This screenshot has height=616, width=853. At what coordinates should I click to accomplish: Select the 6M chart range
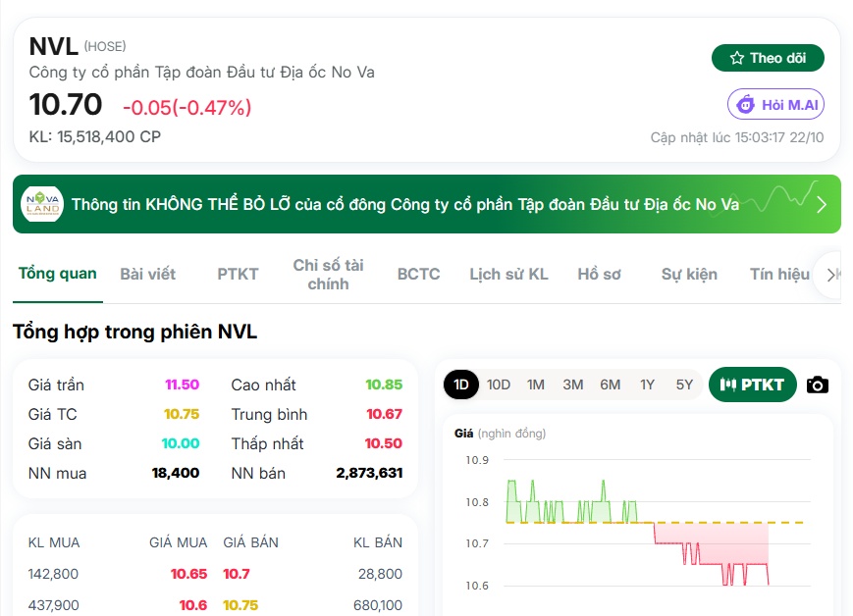pos(610,385)
